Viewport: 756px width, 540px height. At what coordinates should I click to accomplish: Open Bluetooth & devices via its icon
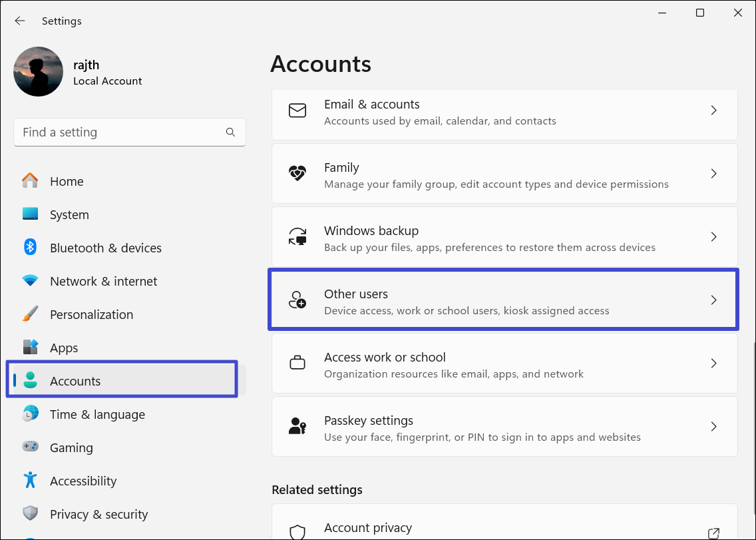point(30,248)
